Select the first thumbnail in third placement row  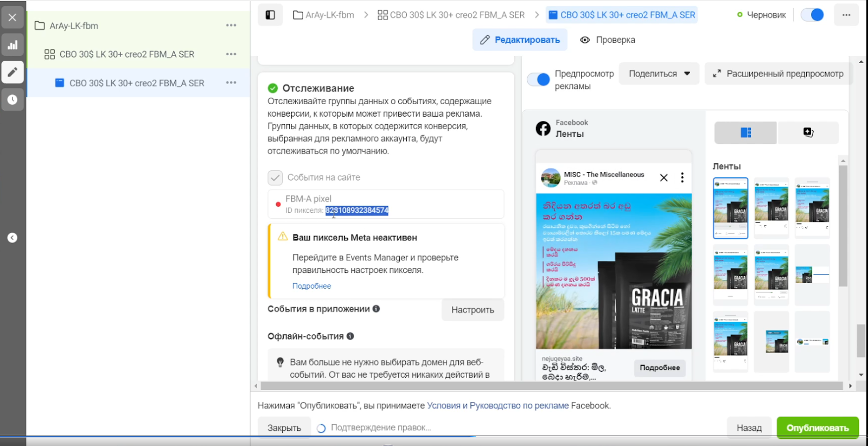730,342
